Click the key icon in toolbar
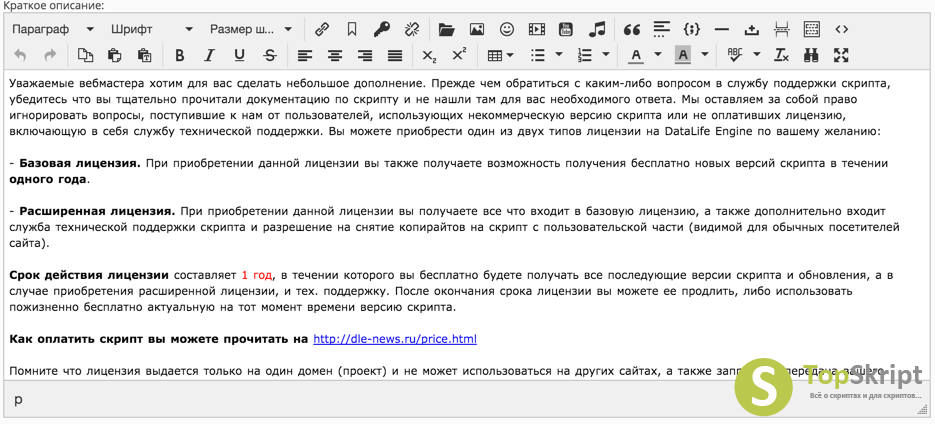The height and width of the screenshot is (424, 935). point(382,29)
